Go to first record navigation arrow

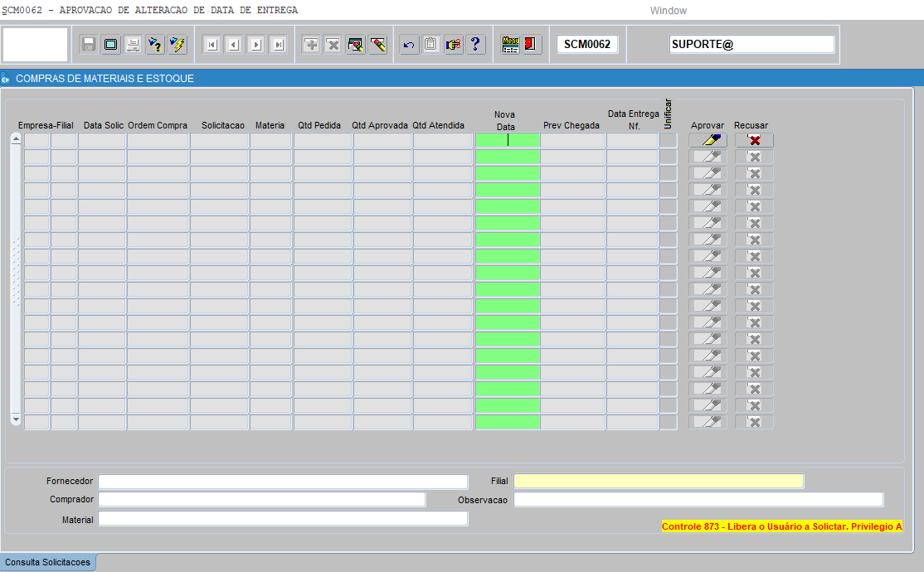tap(212, 45)
